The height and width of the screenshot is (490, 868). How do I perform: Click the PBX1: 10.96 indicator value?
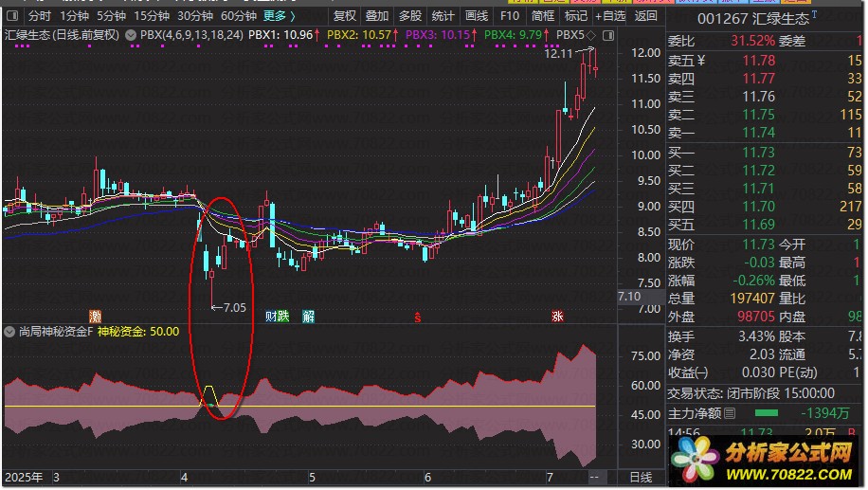[283, 35]
